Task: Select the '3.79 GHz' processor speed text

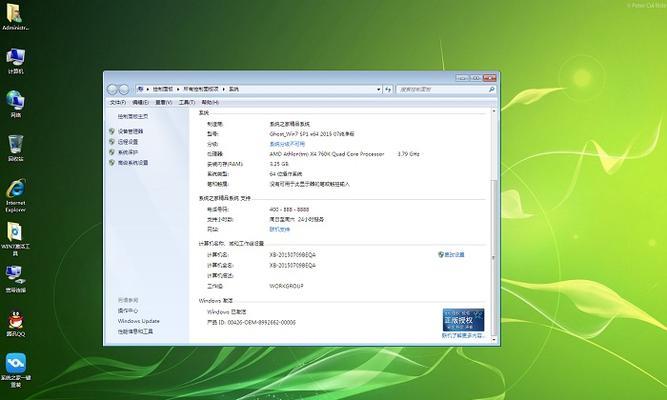Action: tap(408, 154)
